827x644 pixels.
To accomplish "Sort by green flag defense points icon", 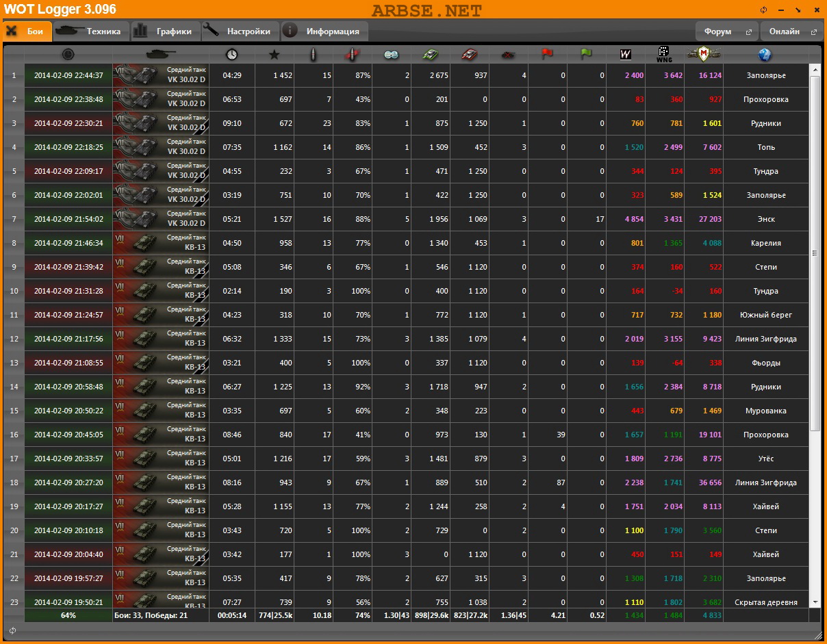I will (x=586, y=54).
